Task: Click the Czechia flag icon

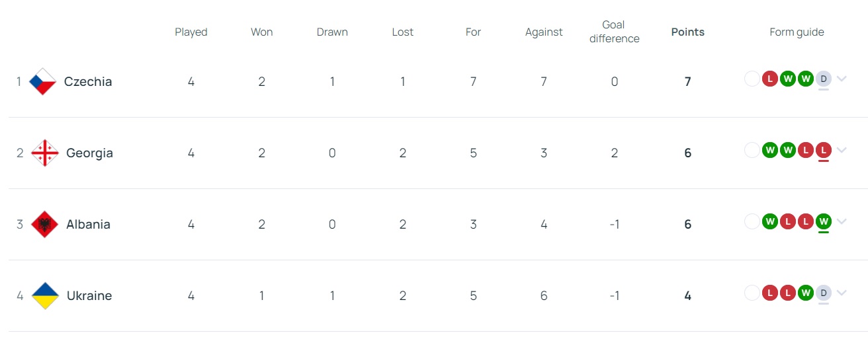Action: pos(43,81)
